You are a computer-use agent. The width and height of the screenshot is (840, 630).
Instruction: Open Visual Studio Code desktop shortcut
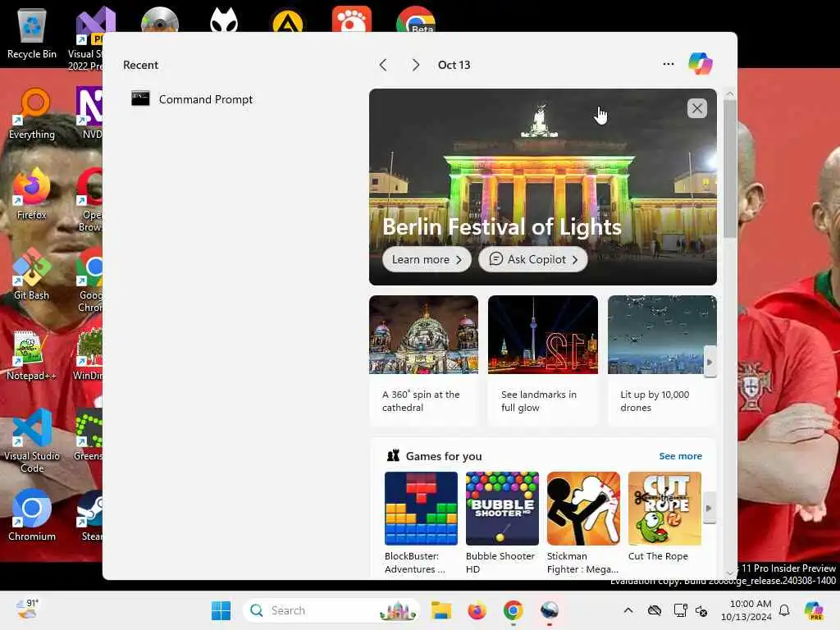click(32, 441)
